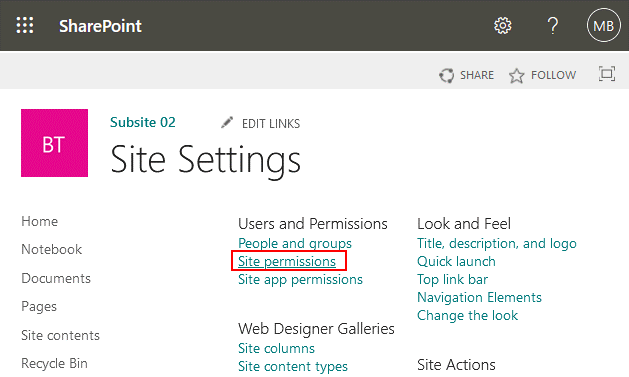Viewport: 629px width, 377px height.
Task: Click the Follow star icon
Action: pyautogui.click(x=517, y=75)
